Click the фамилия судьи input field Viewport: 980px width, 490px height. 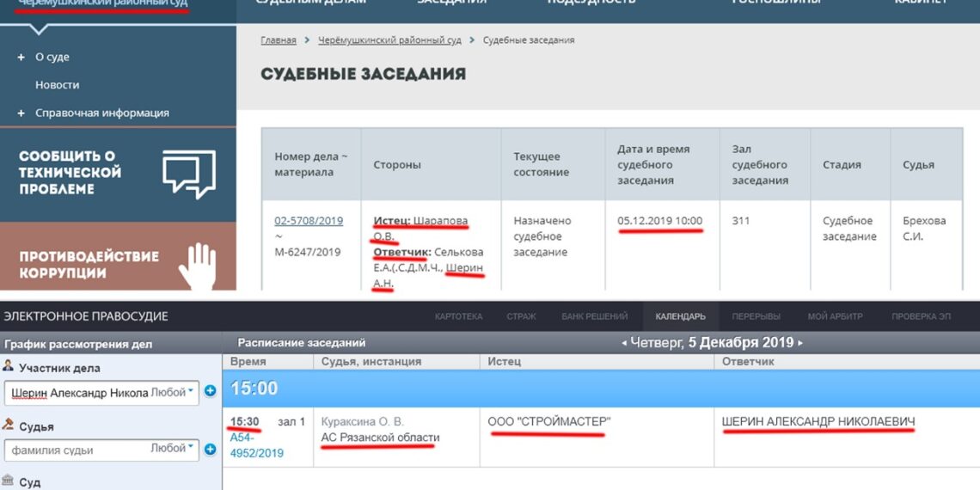click(x=77, y=449)
